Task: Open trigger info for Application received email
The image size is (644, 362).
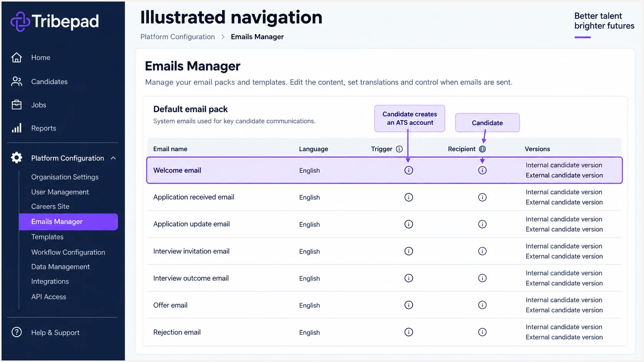Action: (x=409, y=197)
